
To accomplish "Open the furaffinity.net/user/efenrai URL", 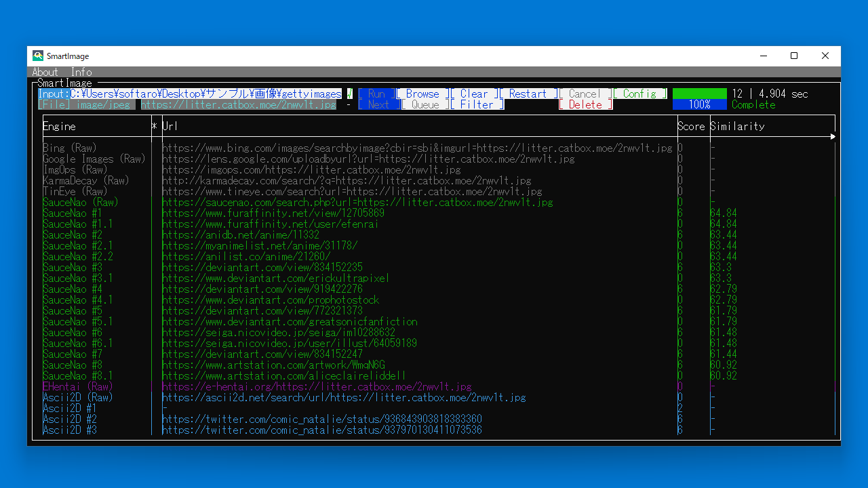I will coord(271,224).
